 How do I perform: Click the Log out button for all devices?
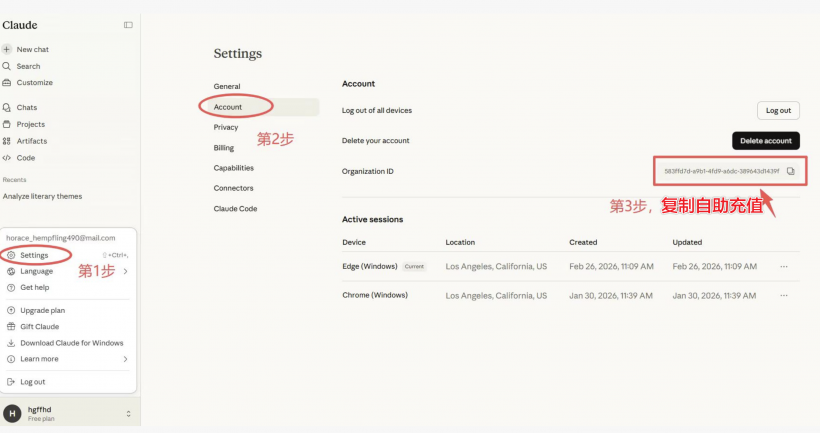[778, 110]
